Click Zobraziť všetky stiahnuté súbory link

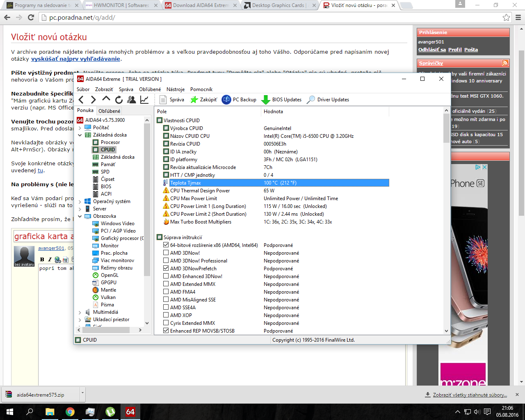tap(470, 395)
